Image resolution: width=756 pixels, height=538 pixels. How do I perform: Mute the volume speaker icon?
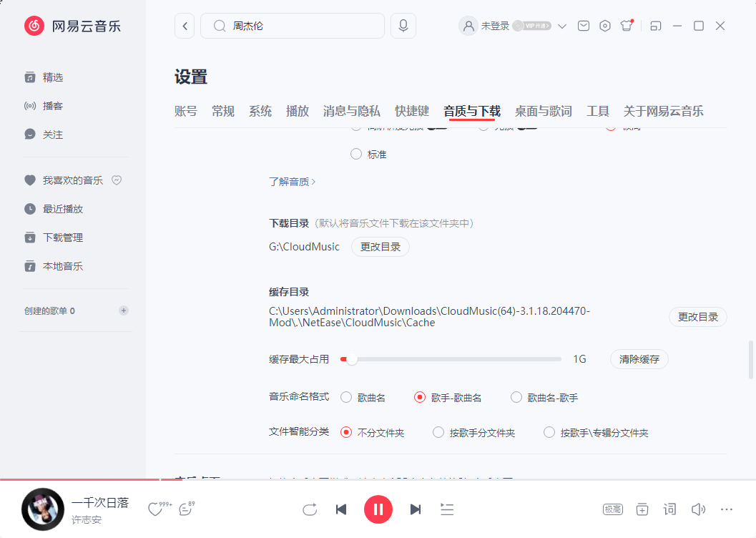click(698, 509)
